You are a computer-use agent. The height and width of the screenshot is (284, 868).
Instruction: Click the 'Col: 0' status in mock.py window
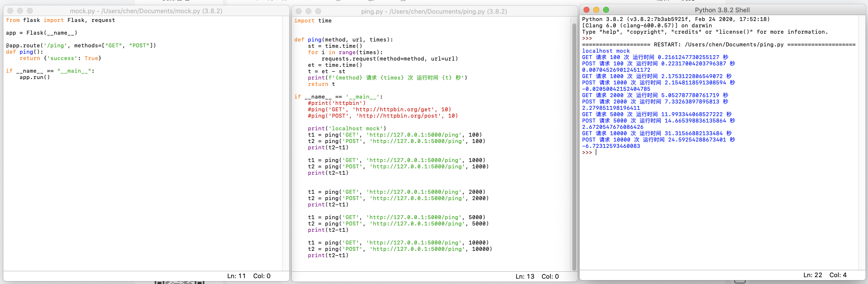tap(262, 276)
